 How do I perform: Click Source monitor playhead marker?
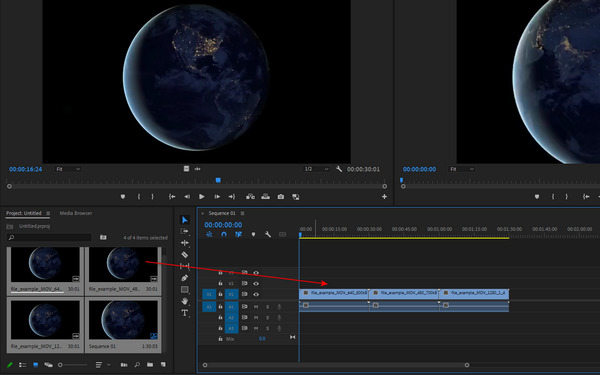(x=218, y=180)
